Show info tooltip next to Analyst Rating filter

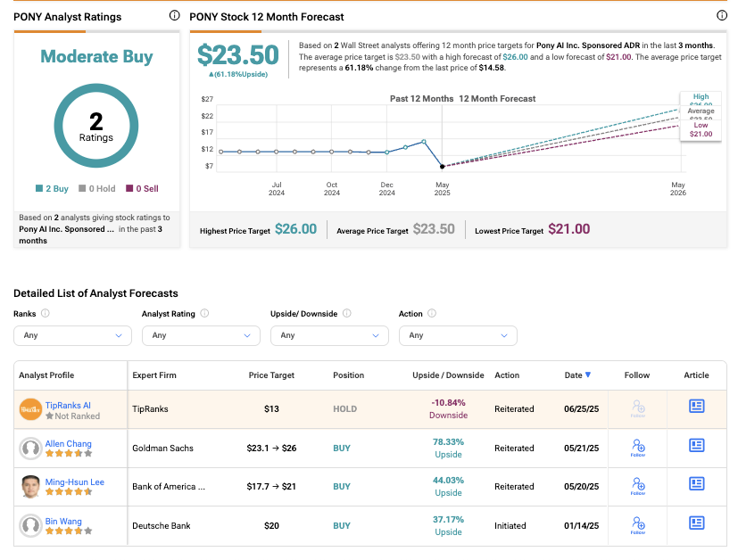pos(204,313)
